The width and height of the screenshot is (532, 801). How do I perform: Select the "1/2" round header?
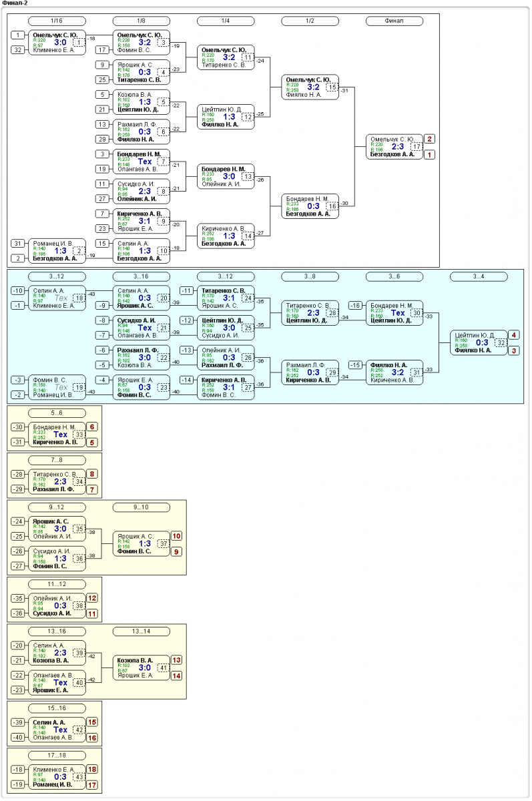click(310, 21)
